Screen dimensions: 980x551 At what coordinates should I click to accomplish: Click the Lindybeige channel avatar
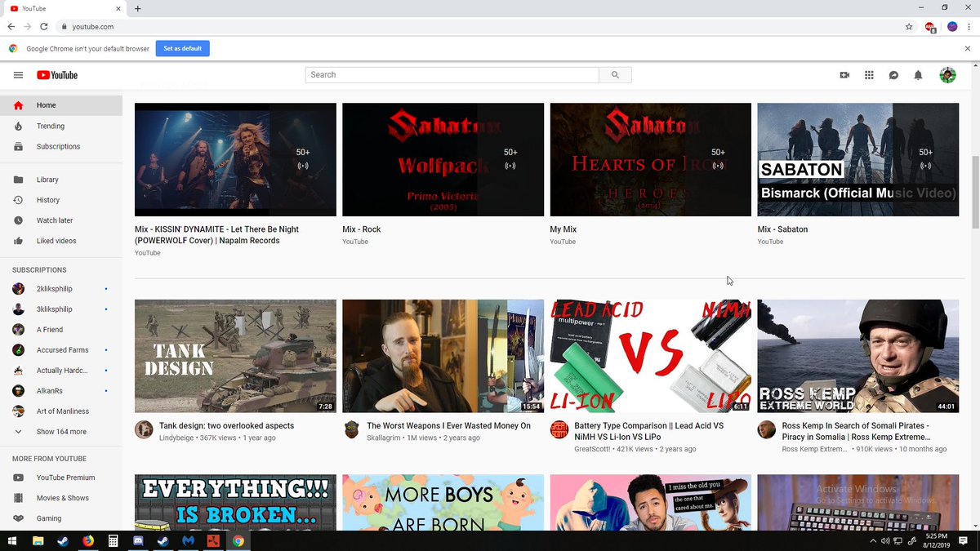pyautogui.click(x=144, y=429)
